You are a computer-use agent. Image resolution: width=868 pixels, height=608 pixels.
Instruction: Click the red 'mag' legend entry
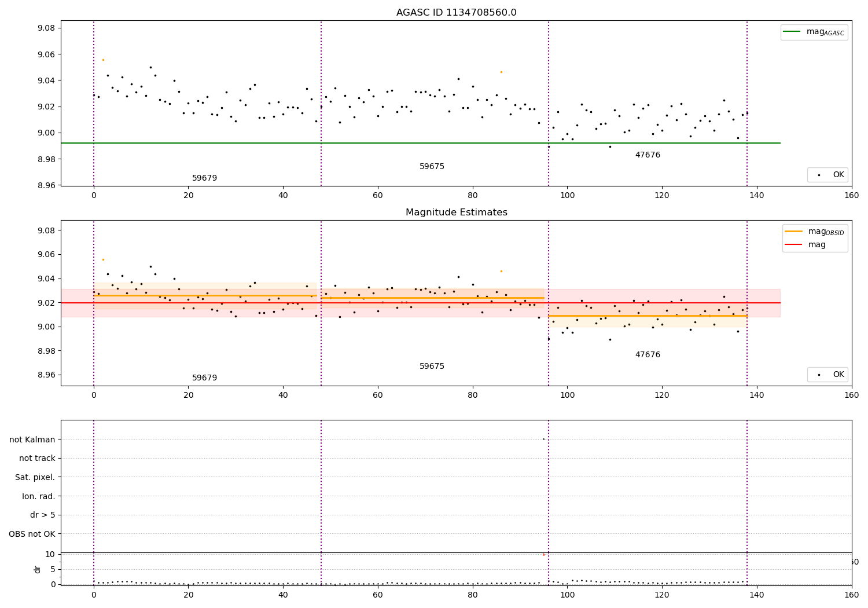click(806, 245)
